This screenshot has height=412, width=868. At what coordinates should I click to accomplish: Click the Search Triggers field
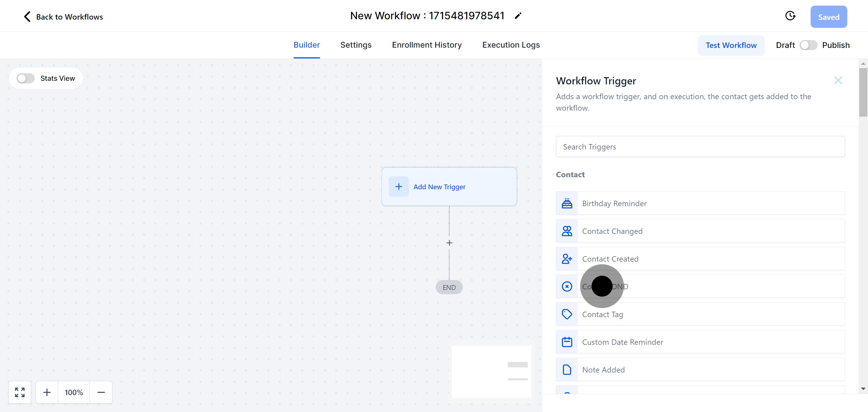click(700, 147)
